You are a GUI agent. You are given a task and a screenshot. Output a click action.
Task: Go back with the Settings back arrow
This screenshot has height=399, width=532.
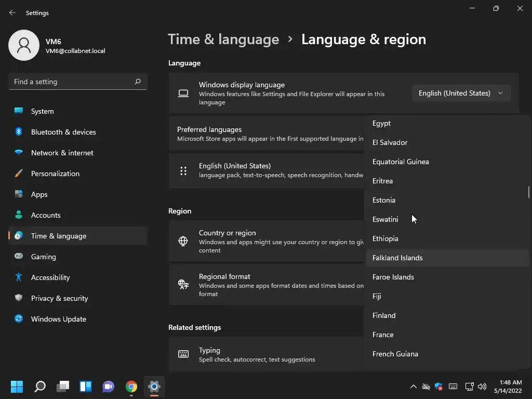point(12,12)
